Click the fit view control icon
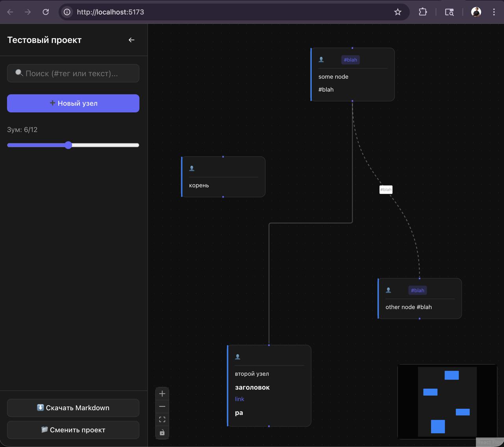Image resolution: width=504 pixels, height=447 pixels. (x=162, y=419)
